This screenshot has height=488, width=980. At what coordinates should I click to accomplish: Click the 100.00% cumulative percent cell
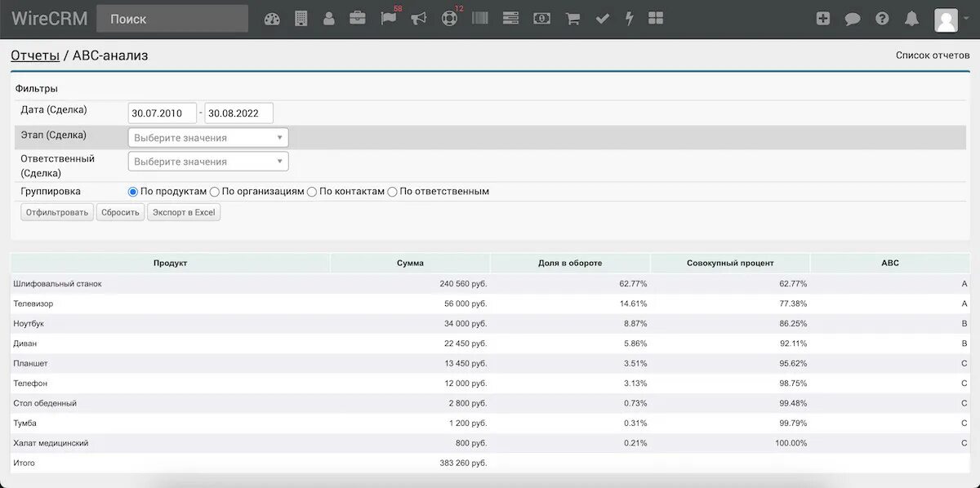(791, 443)
